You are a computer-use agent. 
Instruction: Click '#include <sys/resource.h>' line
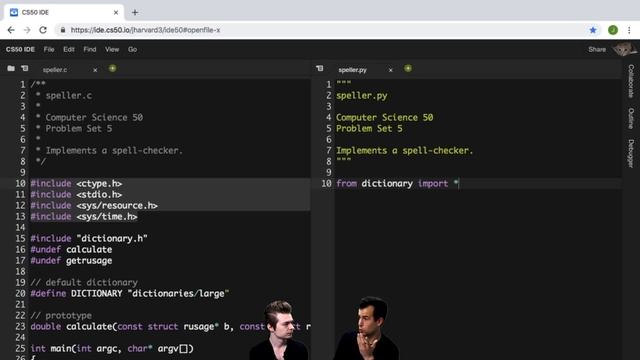coord(94,206)
